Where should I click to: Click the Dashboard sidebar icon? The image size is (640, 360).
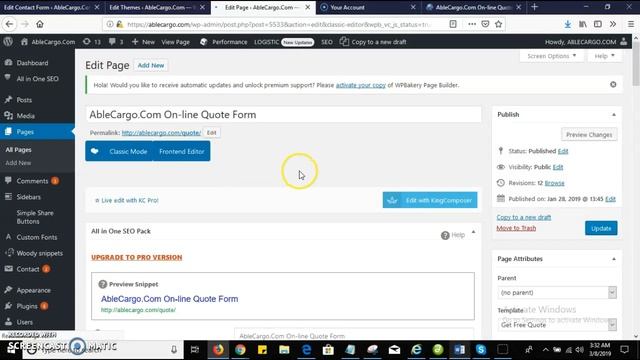coord(8,62)
